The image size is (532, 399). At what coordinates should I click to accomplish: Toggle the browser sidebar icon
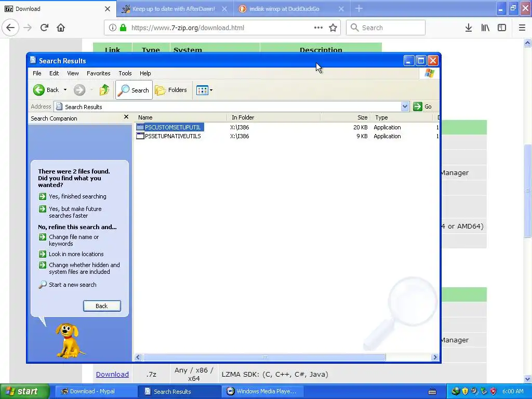click(x=502, y=28)
